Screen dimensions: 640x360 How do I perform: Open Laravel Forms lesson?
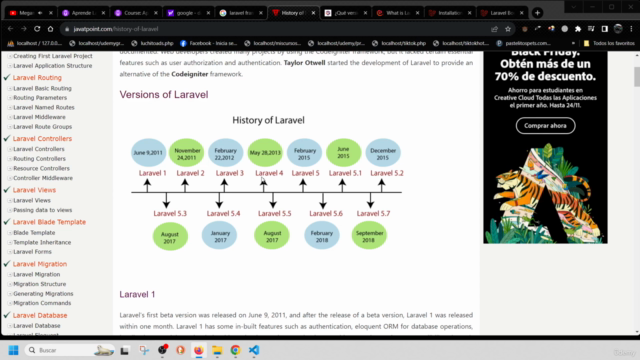32,252
